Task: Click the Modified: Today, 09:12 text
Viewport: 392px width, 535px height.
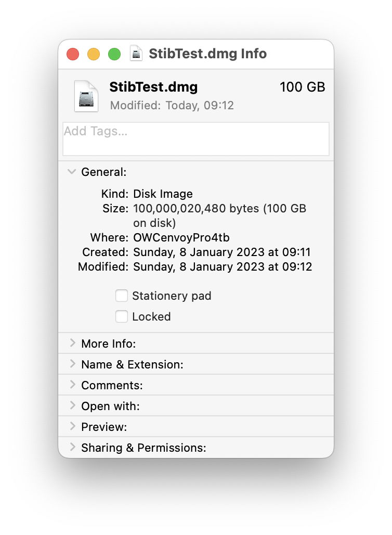Action: click(173, 105)
